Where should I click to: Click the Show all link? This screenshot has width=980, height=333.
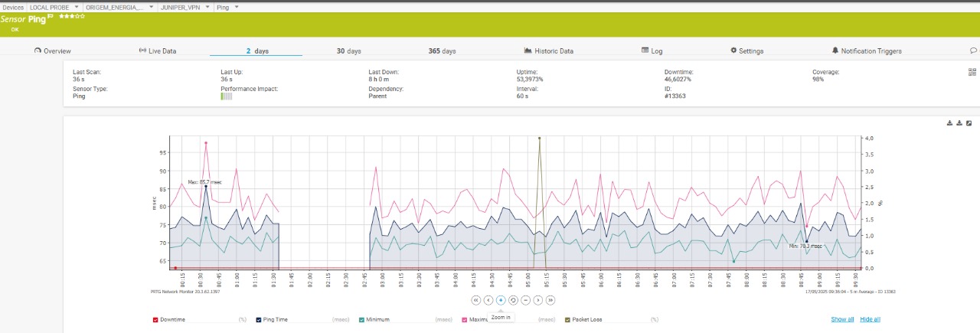pos(842,319)
